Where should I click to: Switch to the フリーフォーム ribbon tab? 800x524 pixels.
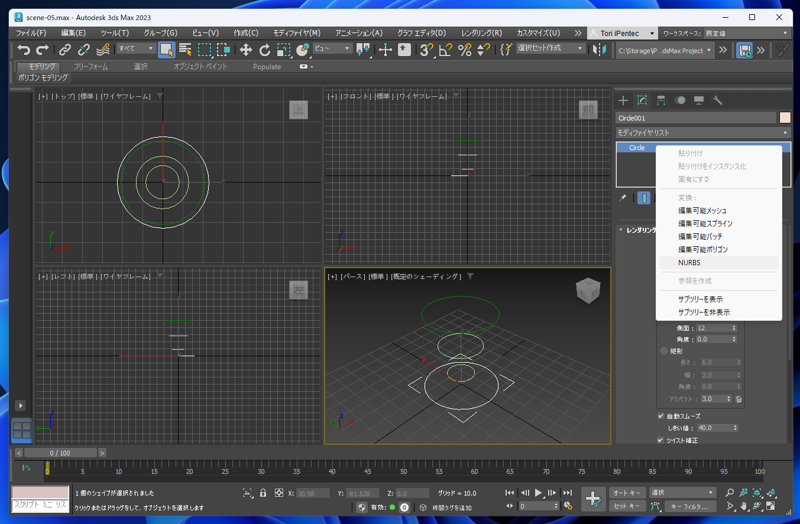coord(91,67)
